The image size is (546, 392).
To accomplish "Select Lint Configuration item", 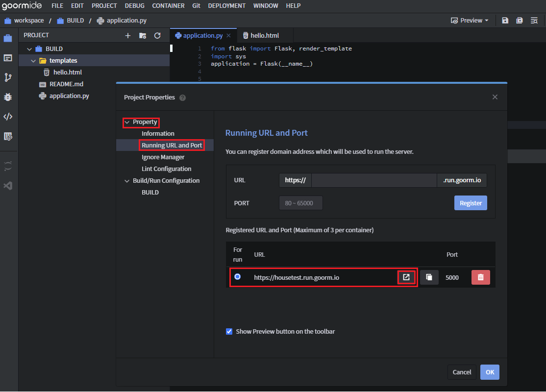I will [167, 169].
